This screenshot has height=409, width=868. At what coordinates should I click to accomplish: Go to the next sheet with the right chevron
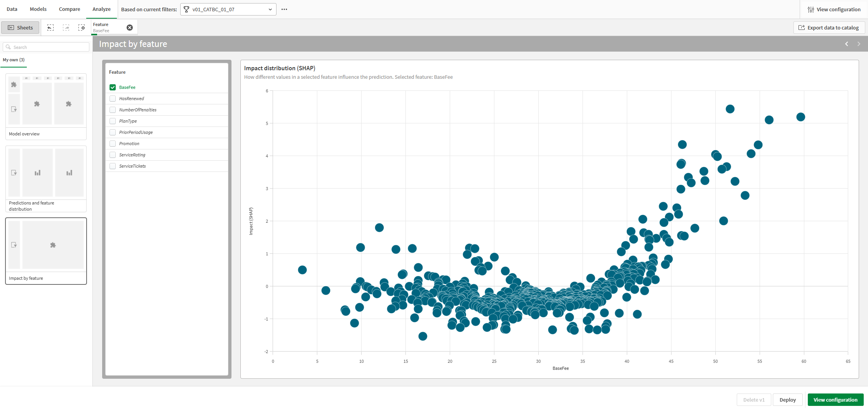point(859,44)
